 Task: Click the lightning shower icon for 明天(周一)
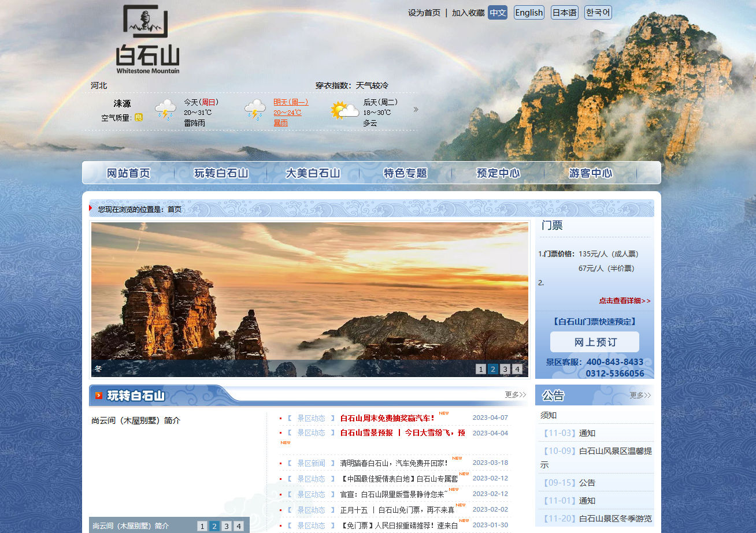(x=254, y=110)
